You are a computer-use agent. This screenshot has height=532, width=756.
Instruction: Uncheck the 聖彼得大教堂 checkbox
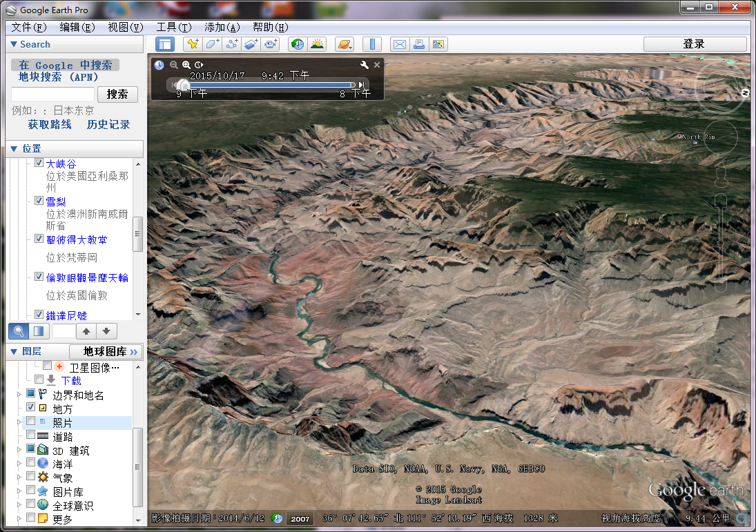39,239
